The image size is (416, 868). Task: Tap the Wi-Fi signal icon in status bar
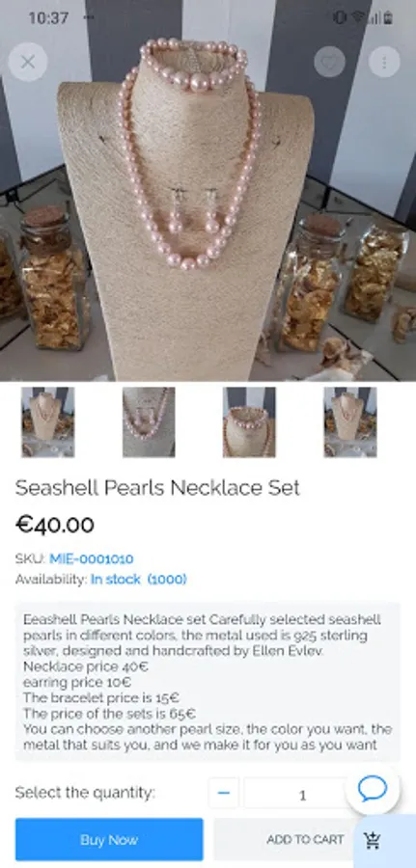(358, 17)
